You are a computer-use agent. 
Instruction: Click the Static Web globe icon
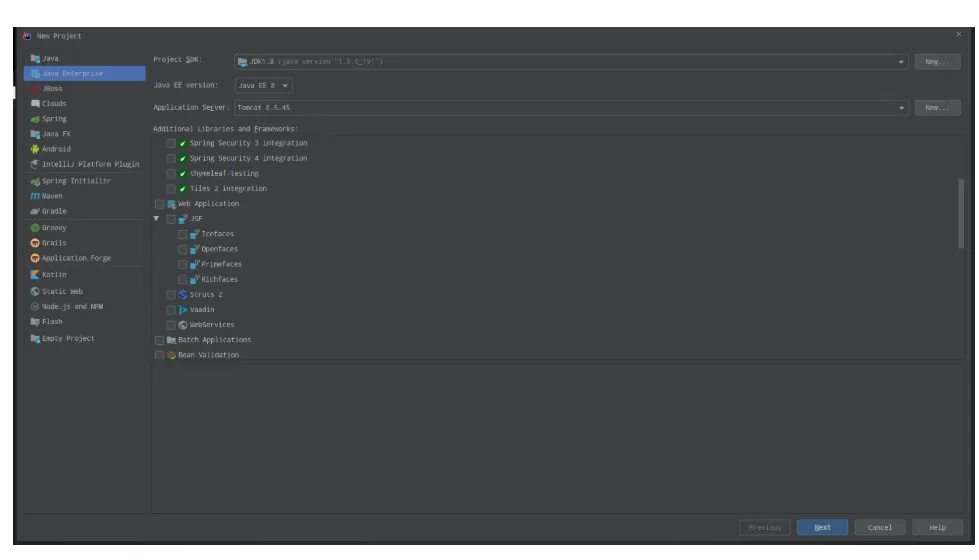(35, 292)
